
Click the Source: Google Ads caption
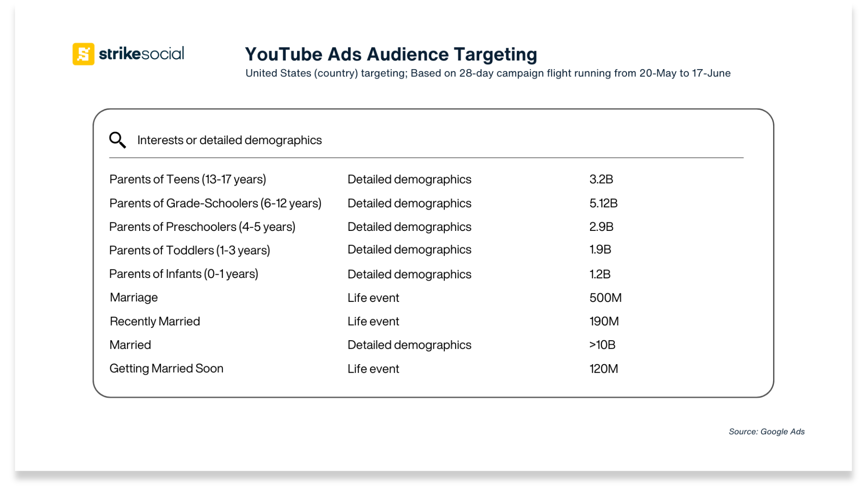(767, 432)
